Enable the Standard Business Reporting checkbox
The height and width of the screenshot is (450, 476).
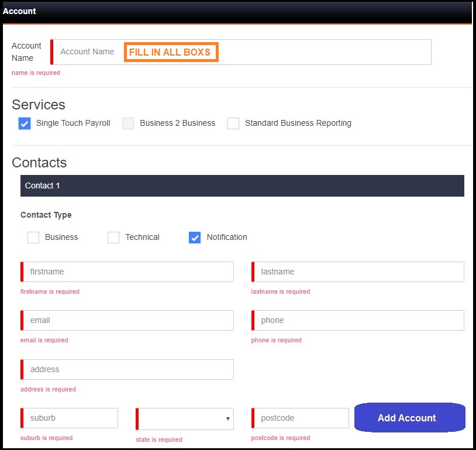coord(233,123)
